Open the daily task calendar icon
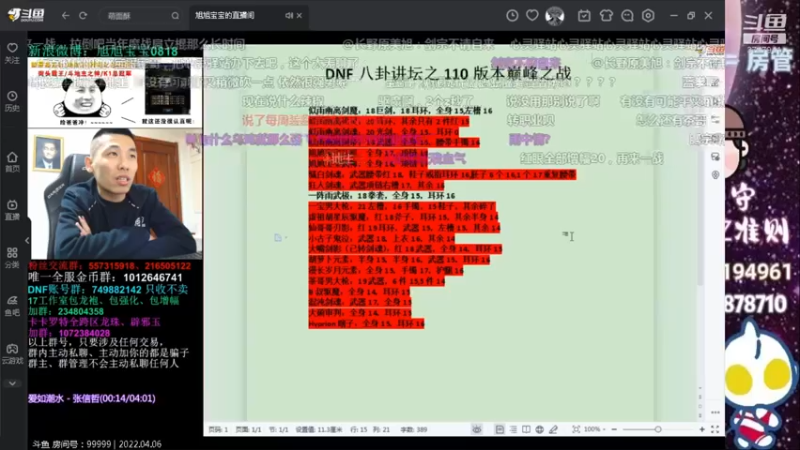Image resolution: width=800 pixels, height=450 pixels. pyautogui.click(x=584, y=16)
